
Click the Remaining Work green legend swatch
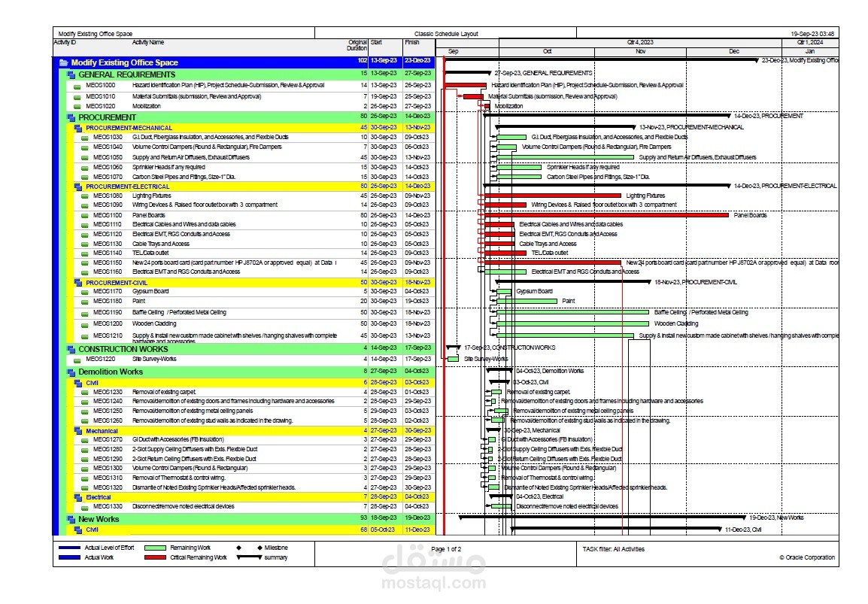coord(155,548)
